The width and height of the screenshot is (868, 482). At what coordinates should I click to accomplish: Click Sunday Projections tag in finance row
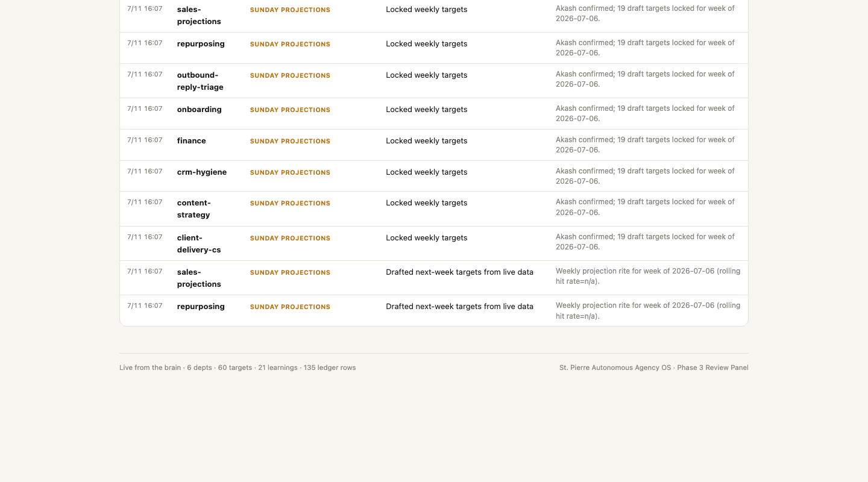290,141
